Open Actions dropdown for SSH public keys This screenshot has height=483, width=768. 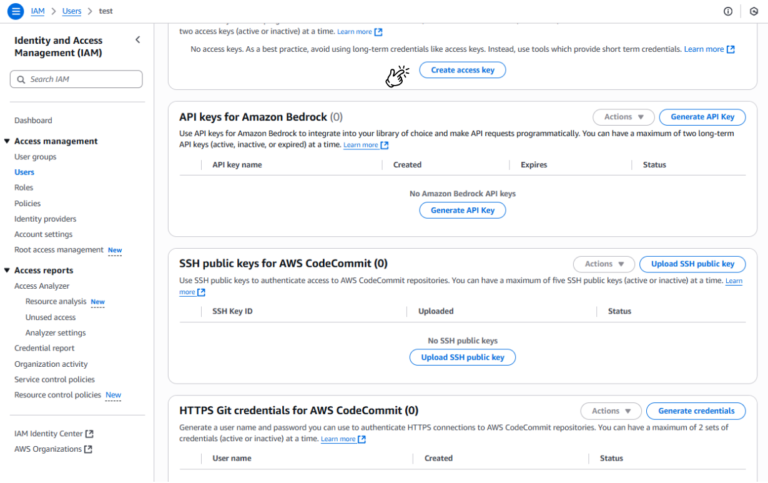(x=604, y=264)
